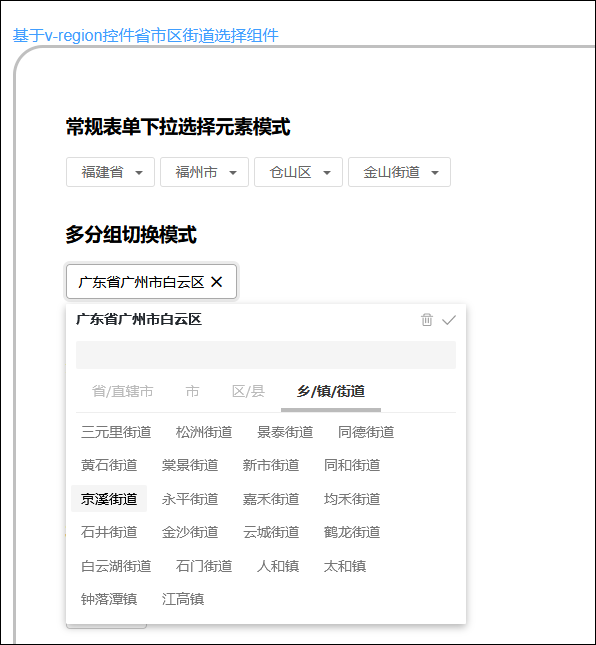Select 永平街道
596x645 pixels.
coord(190,499)
